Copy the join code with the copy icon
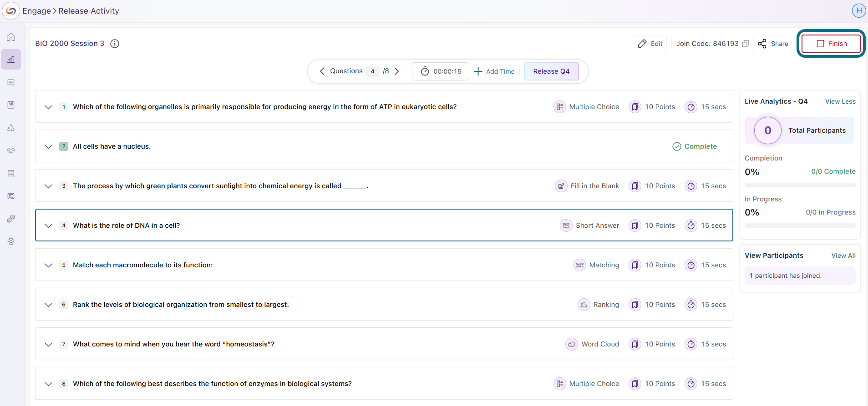The width and height of the screenshot is (868, 406). click(x=746, y=44)
